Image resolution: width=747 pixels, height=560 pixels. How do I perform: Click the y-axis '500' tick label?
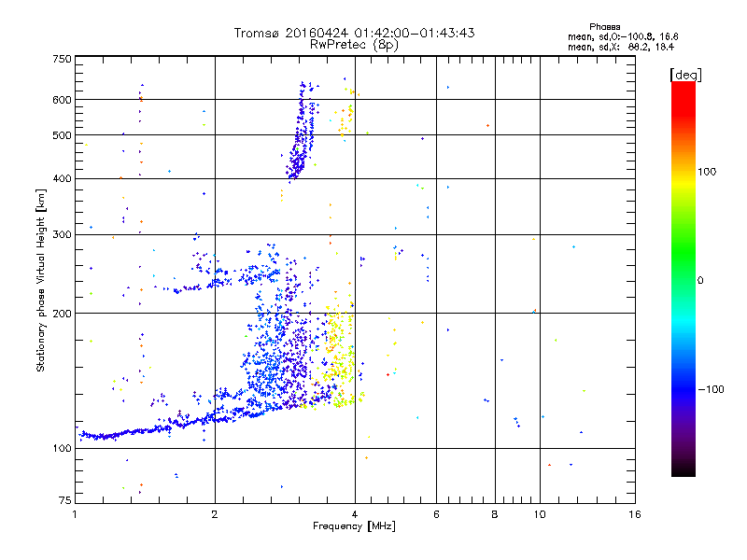pos(62,135)
